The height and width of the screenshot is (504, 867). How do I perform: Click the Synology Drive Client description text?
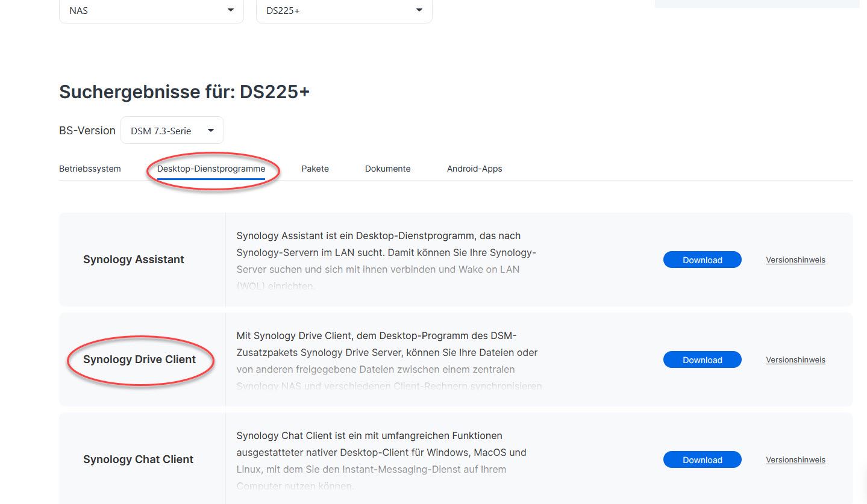(387, 352)
